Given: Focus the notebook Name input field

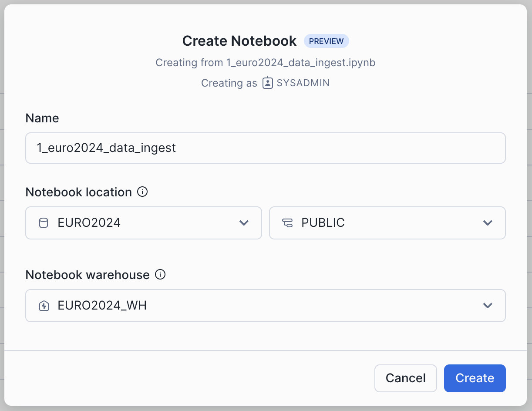Looking at the screenshot, I should click(x=265, y=148).
